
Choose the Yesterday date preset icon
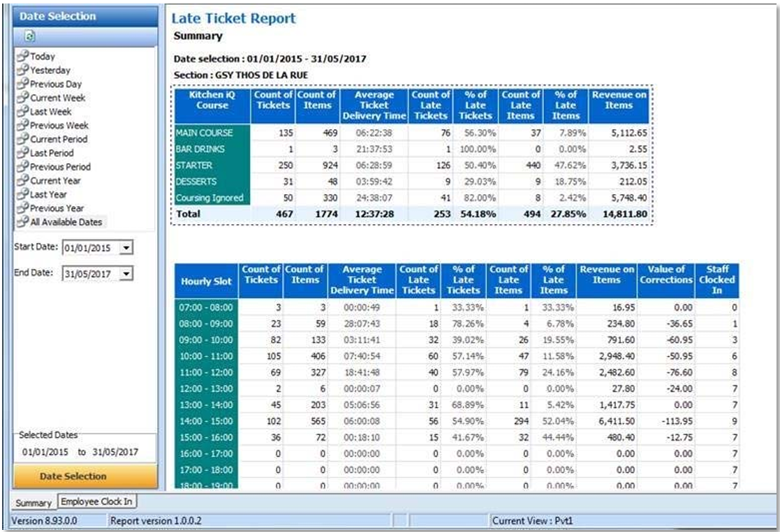(22, 71)
